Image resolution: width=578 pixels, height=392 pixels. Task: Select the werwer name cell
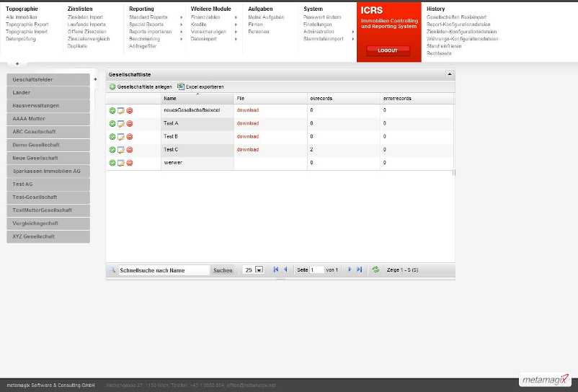(x=197, y=163)
